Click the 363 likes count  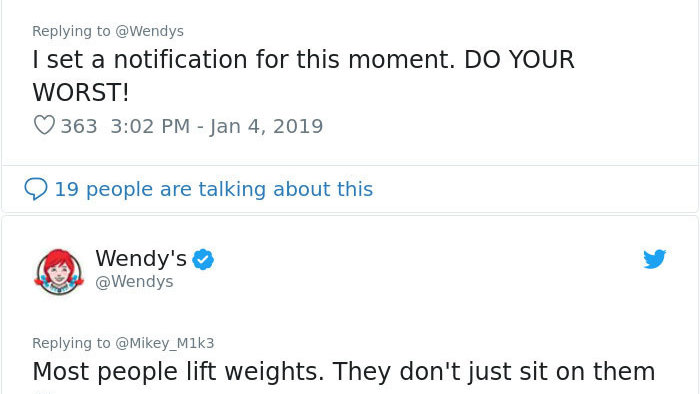point(79,126)
